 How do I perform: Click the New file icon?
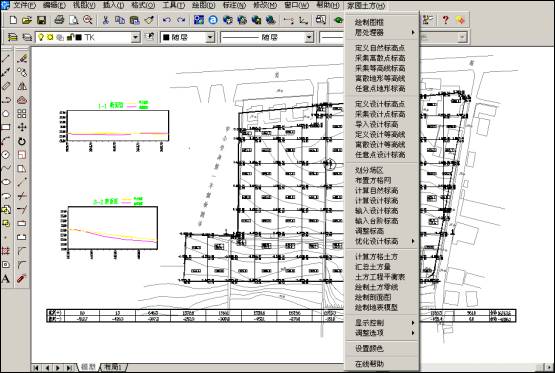coord(13,20)
